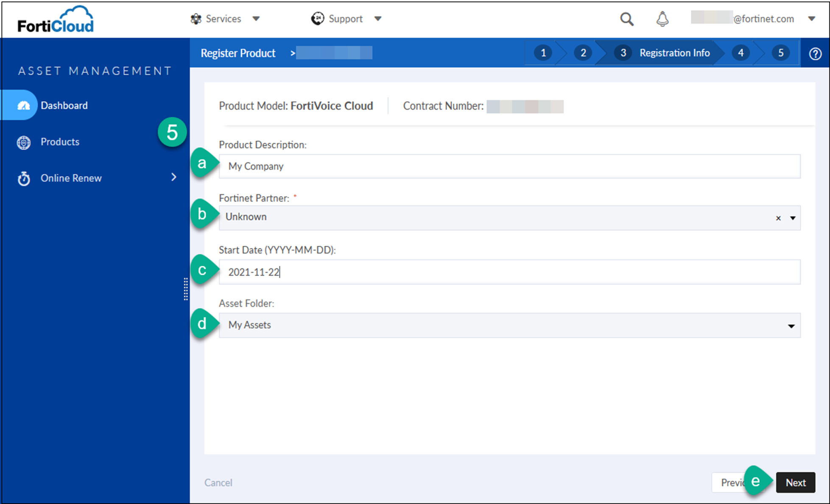Click the Dashboard home icon
The image size is (830, 504).
tap(24, 105)
